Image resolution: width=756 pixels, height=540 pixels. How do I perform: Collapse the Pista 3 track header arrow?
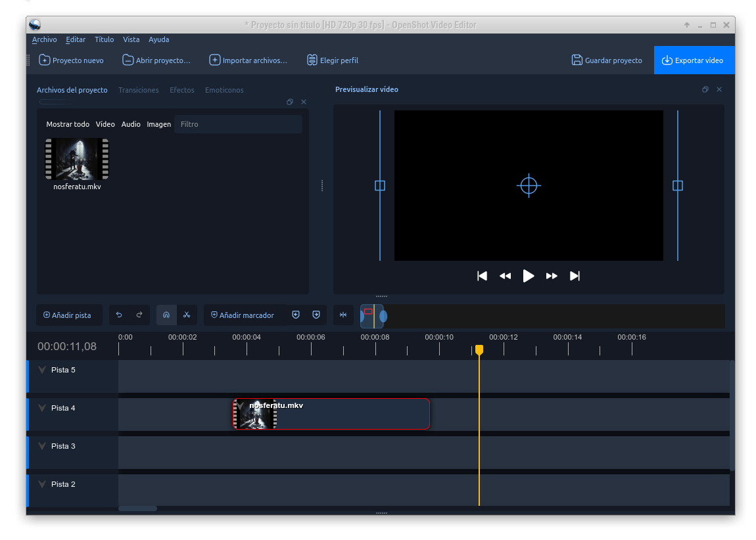tap(42, 446)
